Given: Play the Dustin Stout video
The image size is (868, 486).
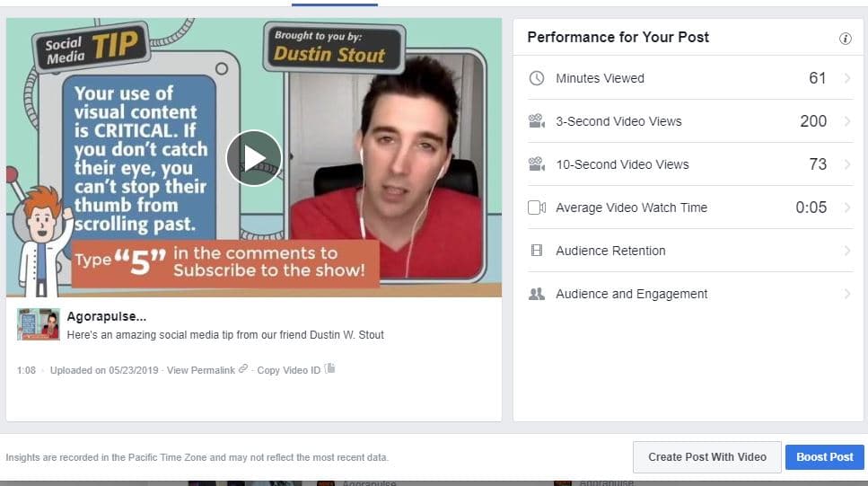Looking at the screenshot, I should pyautogui.click(x=254, y=158).
